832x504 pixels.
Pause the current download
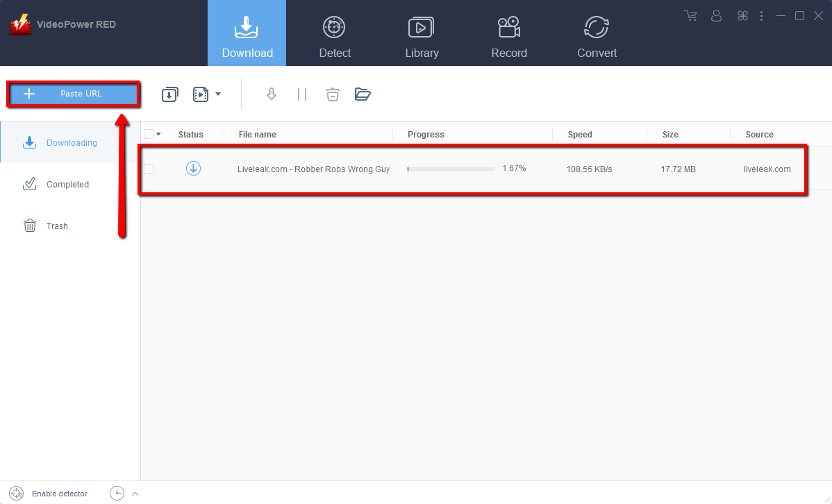click(x=302, y=94)
